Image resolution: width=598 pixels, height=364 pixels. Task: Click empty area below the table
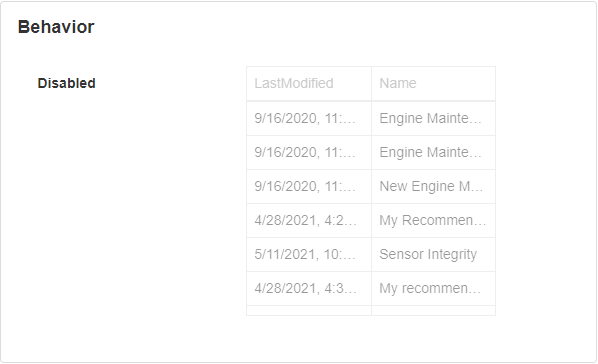click(371, 339)
